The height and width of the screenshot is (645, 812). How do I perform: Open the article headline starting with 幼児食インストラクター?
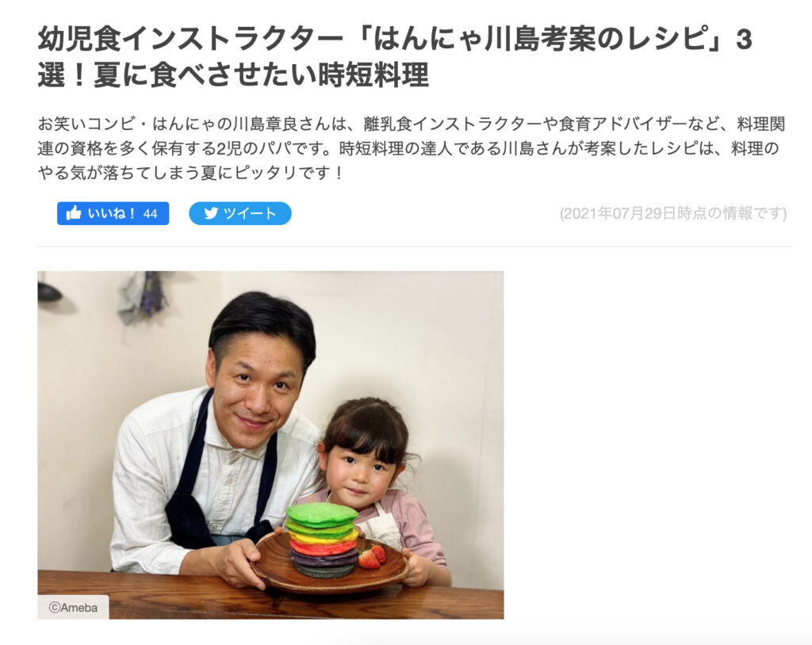(x=395, y=57)
